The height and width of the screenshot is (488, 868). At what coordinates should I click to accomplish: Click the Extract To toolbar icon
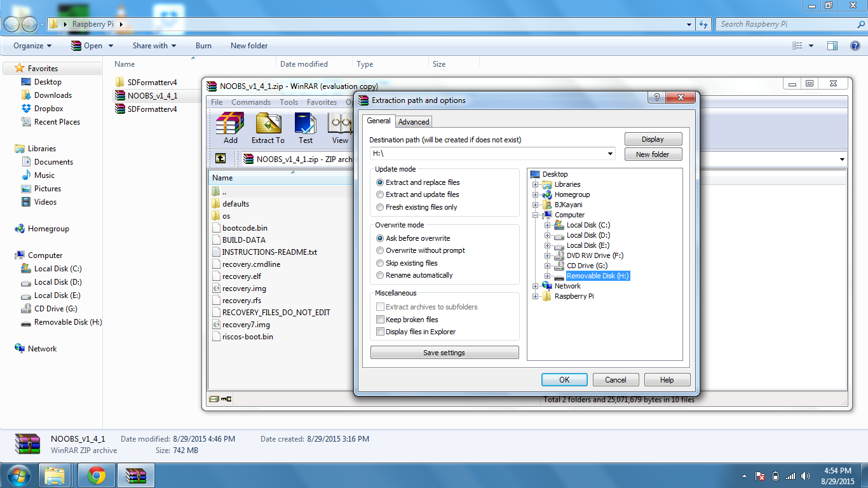268,128
